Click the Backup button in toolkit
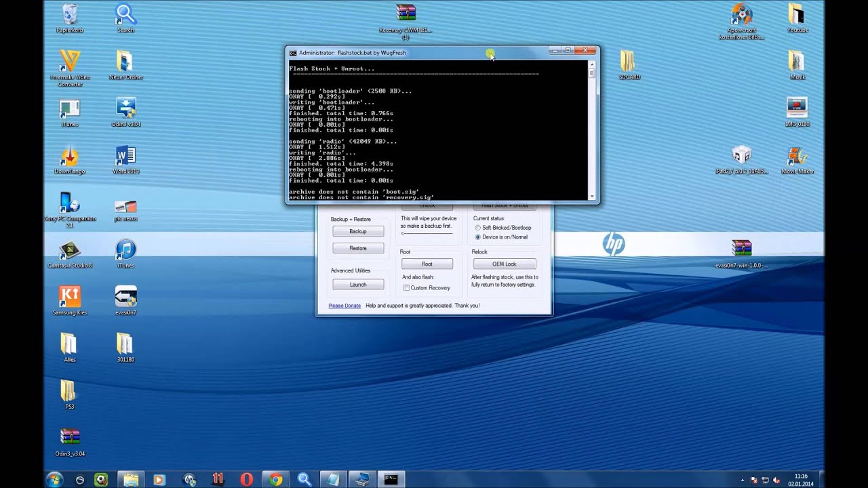This screenshot has height=488, width=868. tap(358, 232)
